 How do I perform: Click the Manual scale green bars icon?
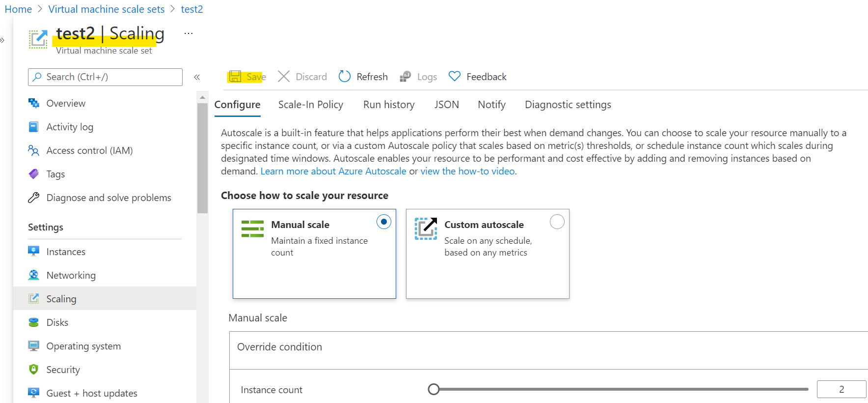[252, 229]
